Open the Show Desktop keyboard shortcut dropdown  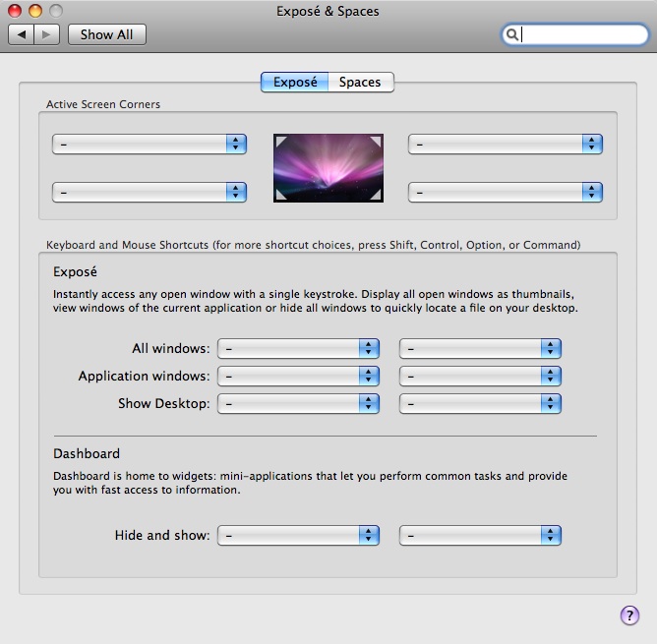click(298, 403)
